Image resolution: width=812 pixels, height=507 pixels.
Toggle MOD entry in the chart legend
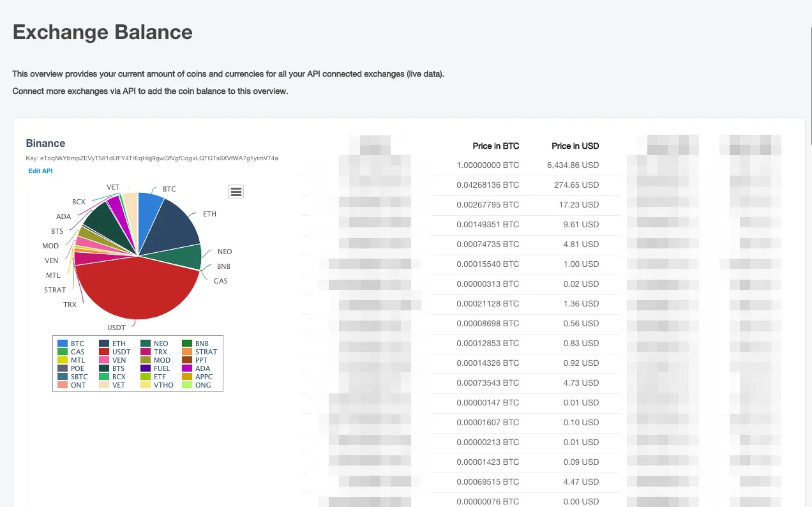[155, 360]
